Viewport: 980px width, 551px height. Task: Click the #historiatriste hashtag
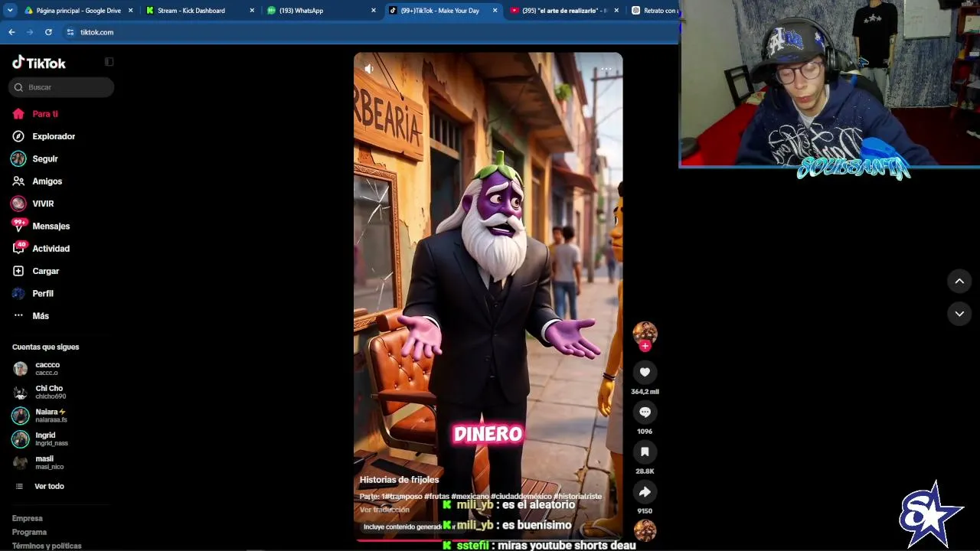click(577, 497)
